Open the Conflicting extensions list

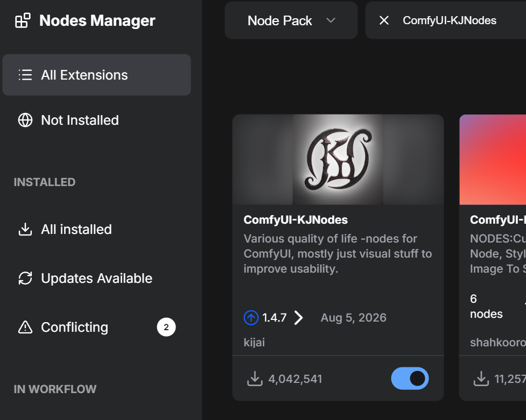(x=96, y=327)
